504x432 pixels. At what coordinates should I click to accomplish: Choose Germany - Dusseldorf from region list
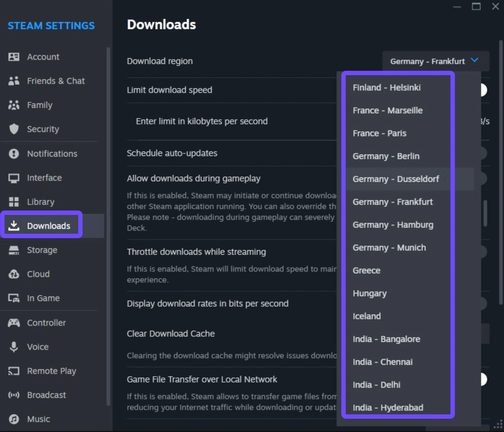pos(396,179)
